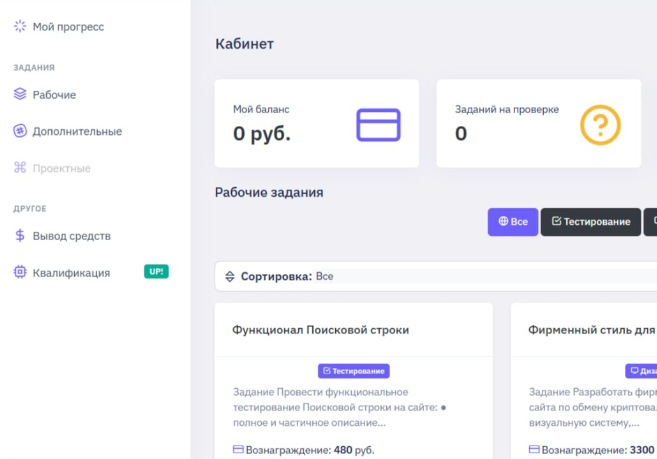Click the Тестирование tag on search task card

354,371
